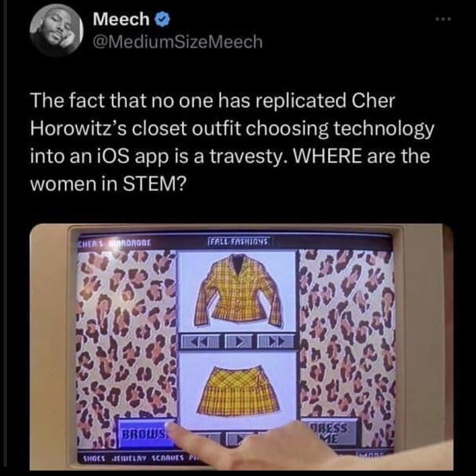Click the play arrow under the yellow jacket
The width and height of the screenshot is (476, 476).
click(x=238, y=342)
